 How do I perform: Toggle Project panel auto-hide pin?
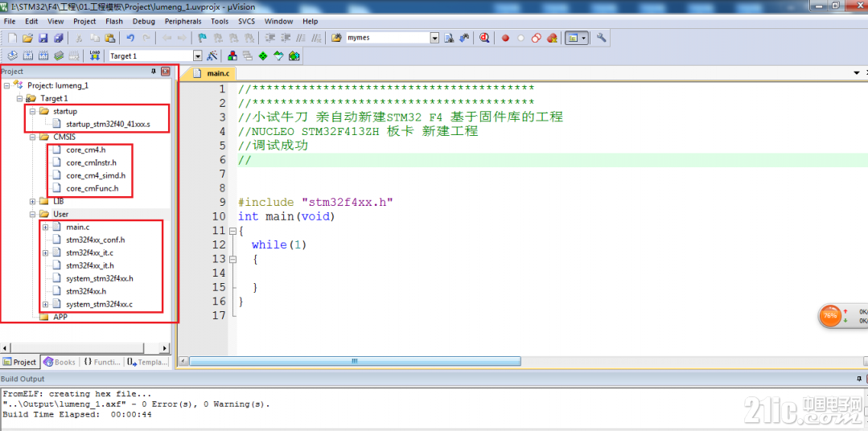[154, 72]
